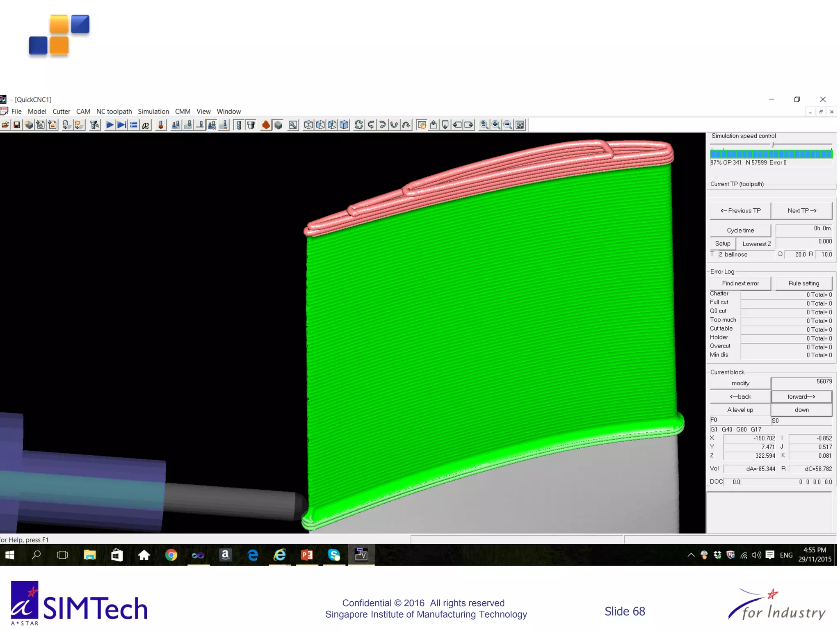The width and height of the screenshot is (840, 630).
Task: Open PowerPoint from the Windows taskbar
Action: 307,555
